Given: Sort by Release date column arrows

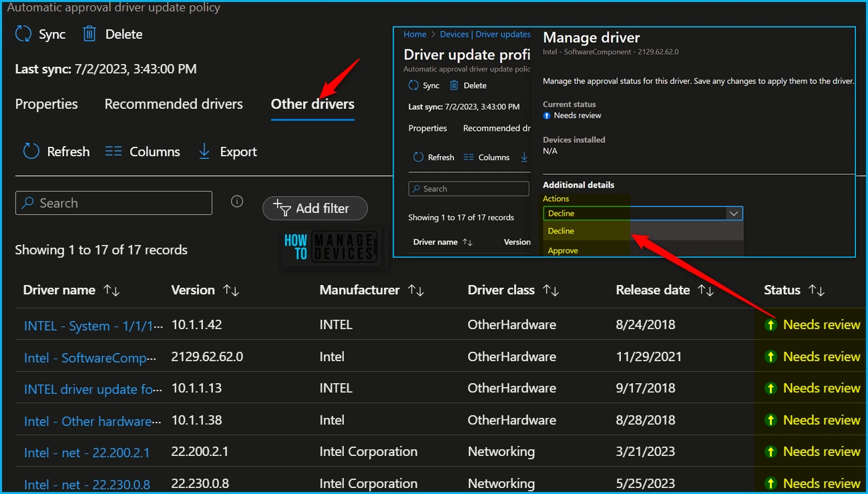Looking at the screenshot, I should (x=706, y=290).
